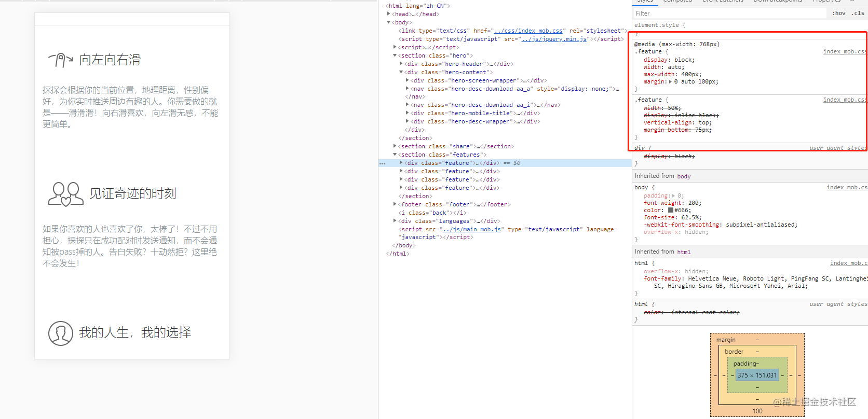Click the Filter field in the Styles pane
The width and height of the screenshot is (868, 419).
[729, 13]
